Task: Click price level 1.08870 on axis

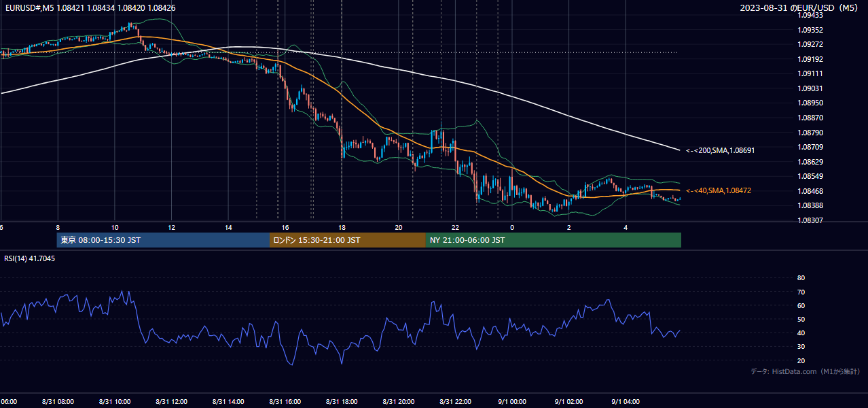Action: (x=810, y=118)
